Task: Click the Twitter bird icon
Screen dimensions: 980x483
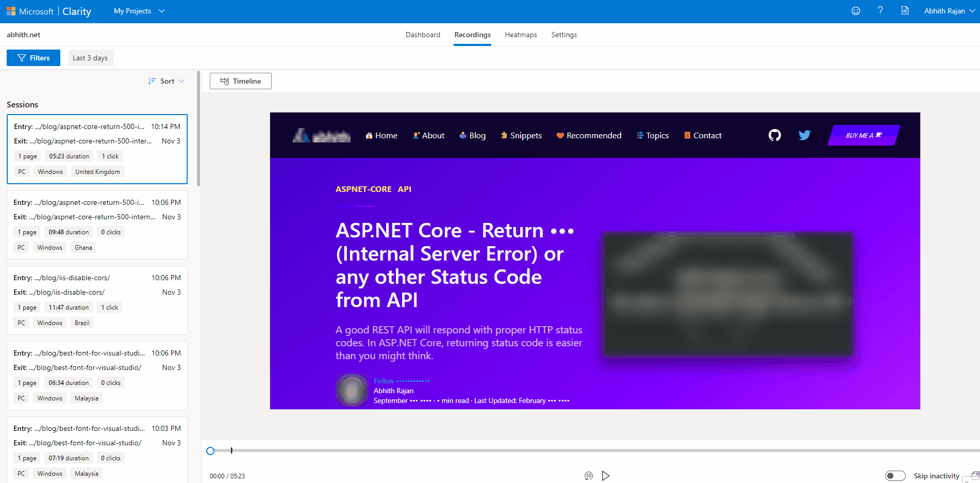Action: [x=804, y=135]
